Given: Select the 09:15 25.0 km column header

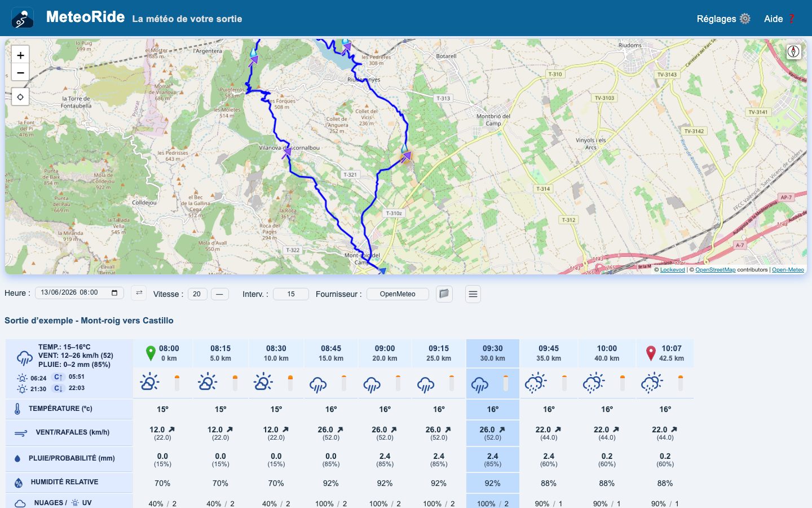Looking at the screenshot, I should click(439, 353).
